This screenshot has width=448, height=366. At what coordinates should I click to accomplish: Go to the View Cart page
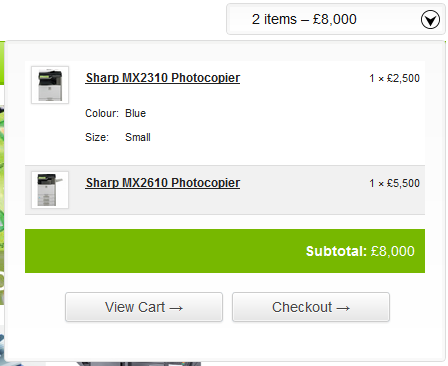click(x=144, y=307)
